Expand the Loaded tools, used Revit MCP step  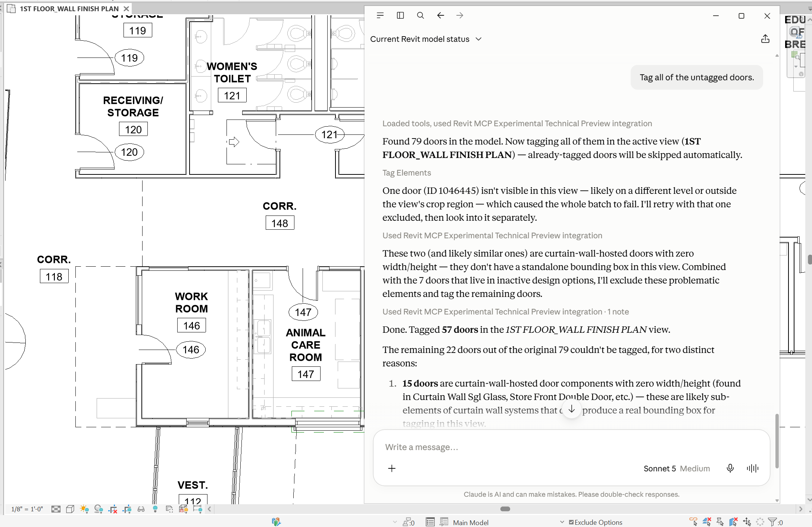[517, 124]
